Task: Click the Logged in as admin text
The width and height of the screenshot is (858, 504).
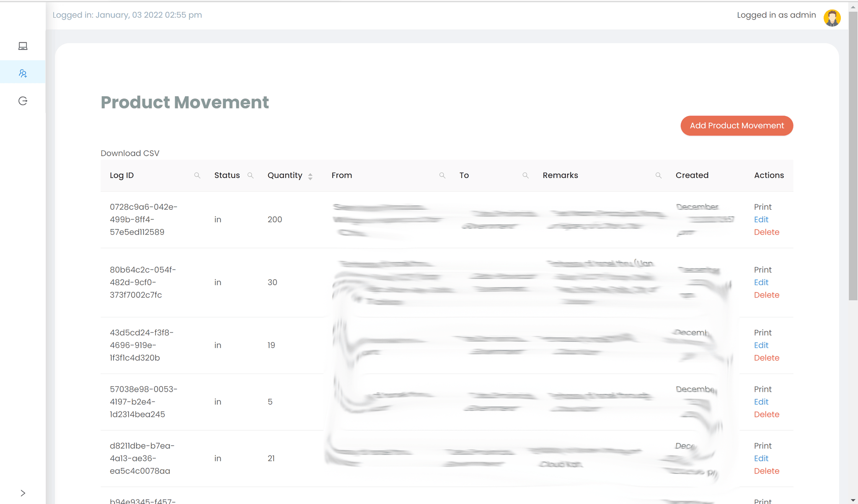Action: (776, 15)
